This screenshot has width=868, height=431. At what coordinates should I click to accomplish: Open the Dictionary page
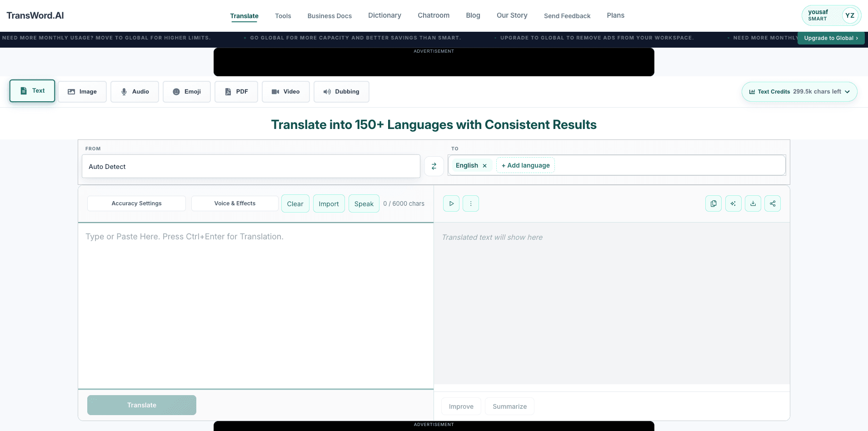(x=384, y=15)
